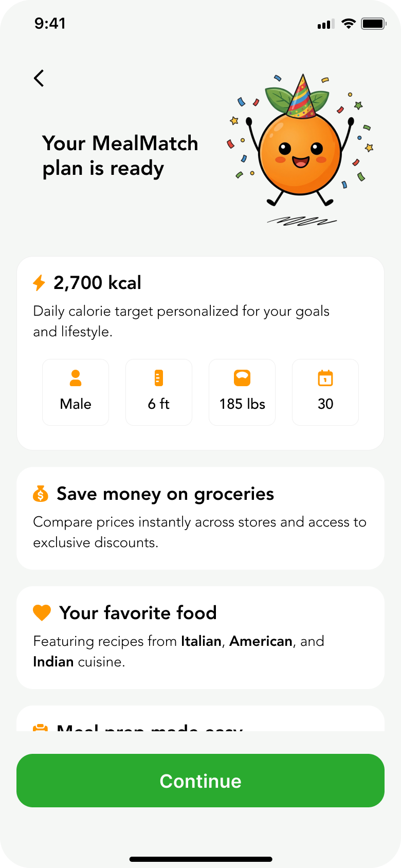
Task: Tap the 2,700 kcal heading
Action: (97, 283)
